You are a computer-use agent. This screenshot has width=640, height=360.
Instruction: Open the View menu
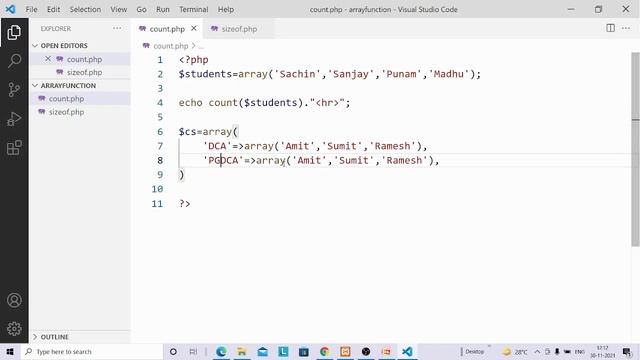pyautogui.click(x=118, y=9)
